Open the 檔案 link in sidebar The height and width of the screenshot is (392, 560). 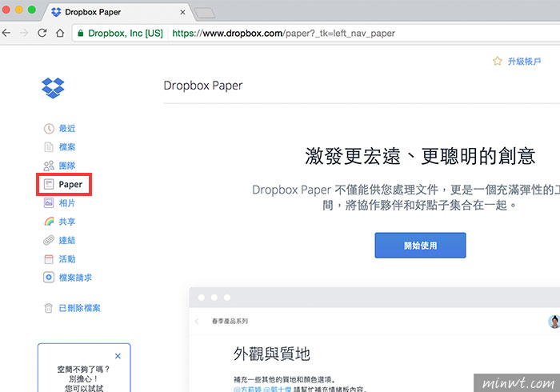(67, 147)
